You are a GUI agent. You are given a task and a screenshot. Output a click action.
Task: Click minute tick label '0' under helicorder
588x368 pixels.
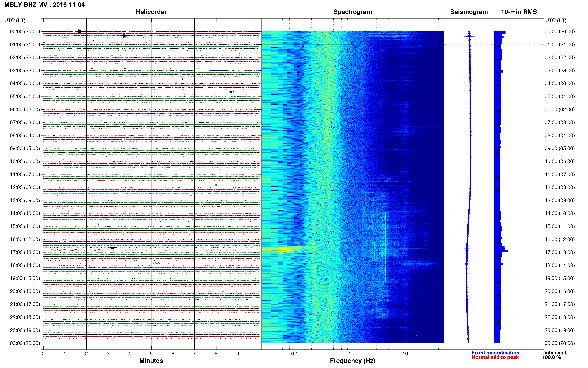(43, 354)
